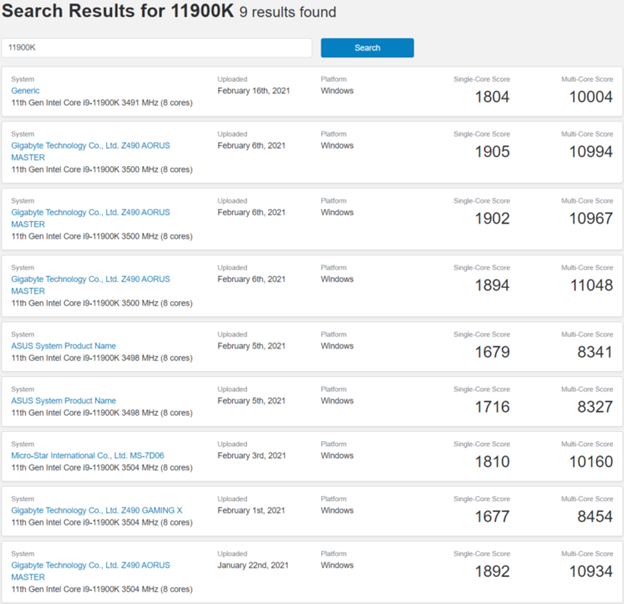The width and height of the screenshot is (624, 604).
Task: Open AORUS MASTER result with 1905 single-core score
Action: tap(90, 146)
